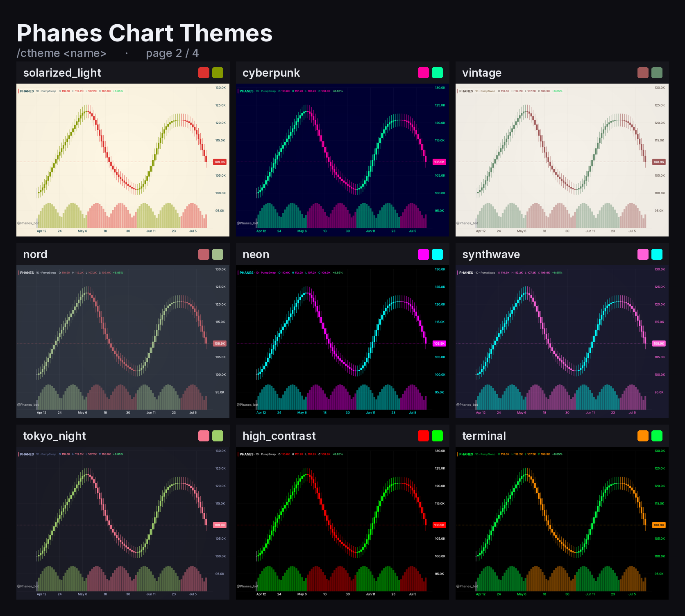Click the pale green swatch beside nord
This screenshot has height=616, width=685.
[x=218, y=254]
